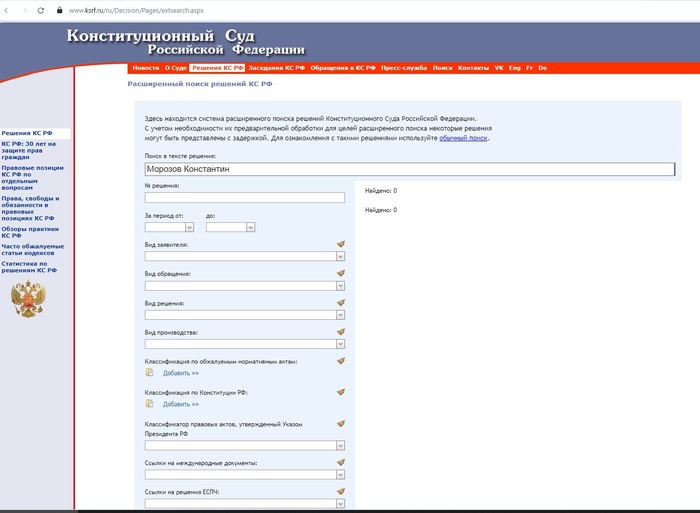700x513 pixels.
Task: Click Добавить under Классификация по обжалуемым нормативным актам
Action: [x=181, y=373]
